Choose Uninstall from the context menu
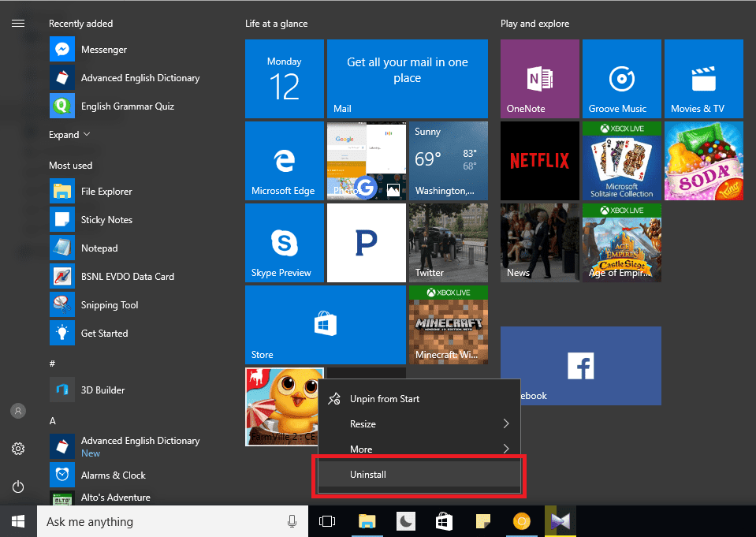This screenshot has height=537, width=756. pos(419,474)
